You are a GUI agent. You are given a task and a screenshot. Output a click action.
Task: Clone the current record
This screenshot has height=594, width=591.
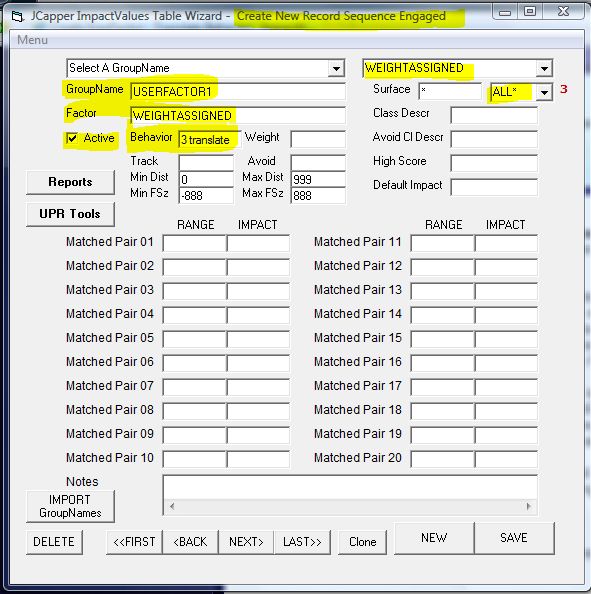363,542
